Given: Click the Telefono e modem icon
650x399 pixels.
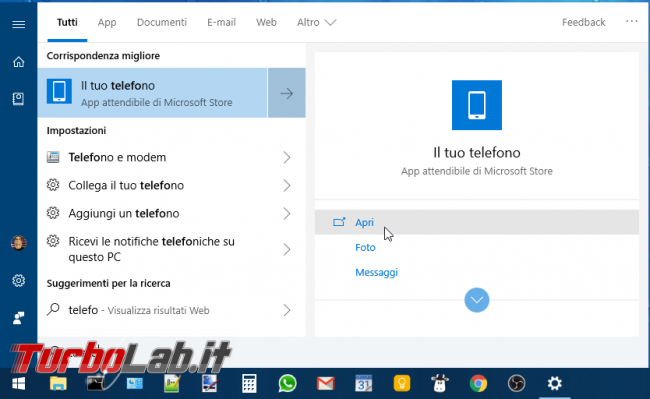Looking at the screenshot, I should (x=53, y=157).
